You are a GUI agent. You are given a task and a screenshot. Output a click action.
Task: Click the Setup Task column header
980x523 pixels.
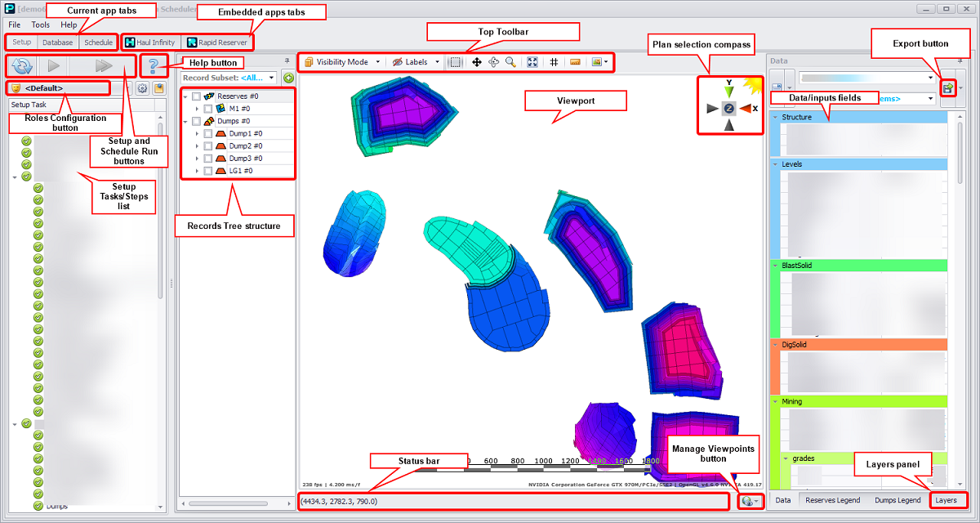point(80,105)
